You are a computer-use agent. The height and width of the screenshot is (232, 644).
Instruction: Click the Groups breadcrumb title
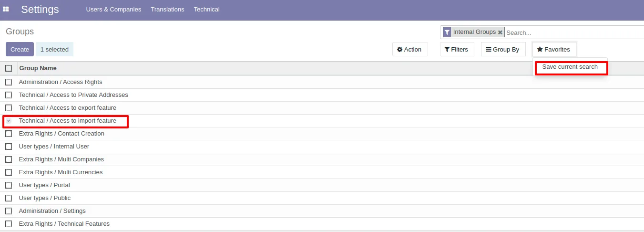pyautogui.click(x=20, y=32)
